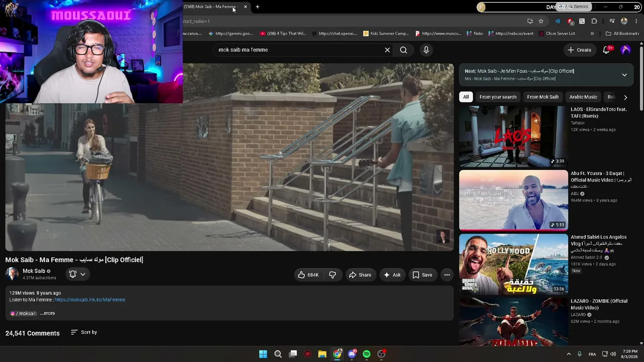Open the moksaib Instagram handle link
The width and height of the screenshot is (644, 362).
(24, 313)
